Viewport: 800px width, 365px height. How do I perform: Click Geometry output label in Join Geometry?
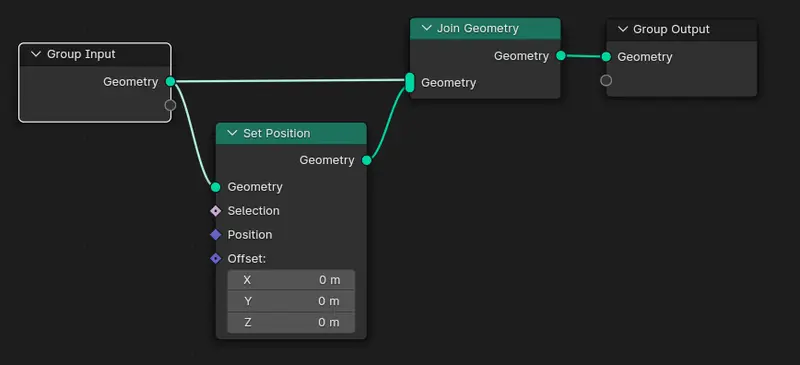[521, 56]
